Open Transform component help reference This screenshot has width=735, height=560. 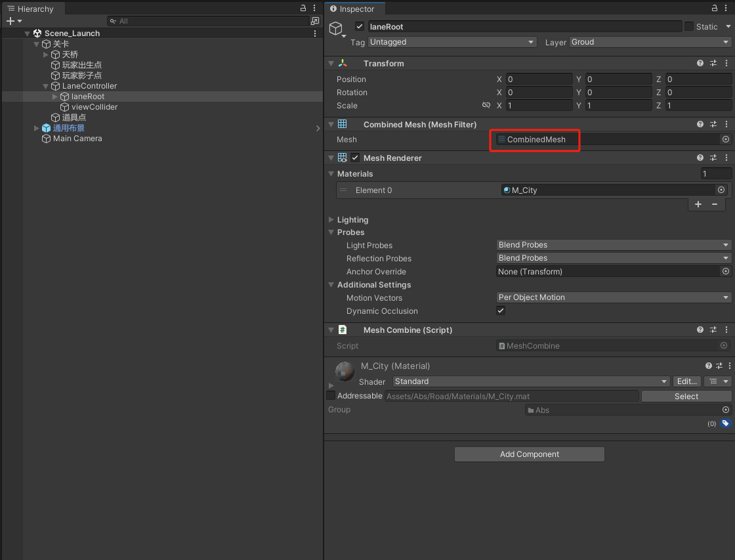click(x=700, y=63)
